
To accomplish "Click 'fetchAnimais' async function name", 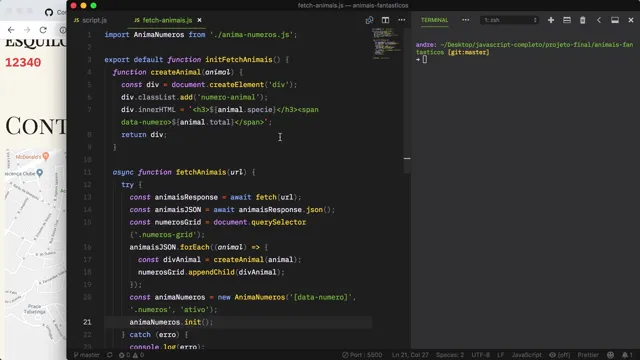I will [x=201, y=172].
